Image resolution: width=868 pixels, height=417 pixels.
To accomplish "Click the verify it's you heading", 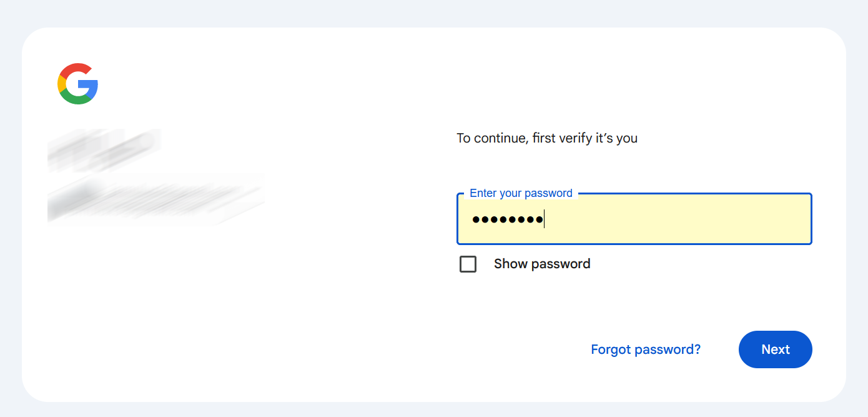I will click(x=547, y=138).
